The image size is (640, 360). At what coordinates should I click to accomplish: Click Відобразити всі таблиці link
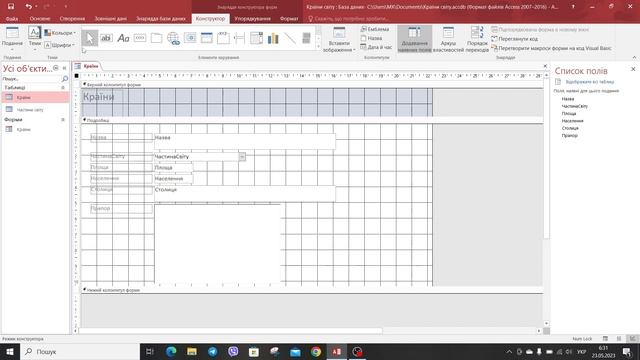point(590,82)
